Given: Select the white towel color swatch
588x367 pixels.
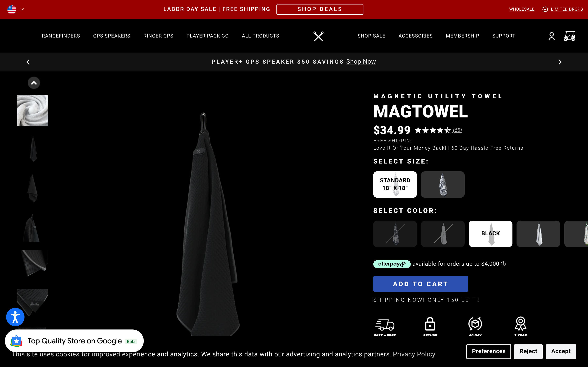Looking at the screenshot, I should pyautogui.click(x=538, y=234).
